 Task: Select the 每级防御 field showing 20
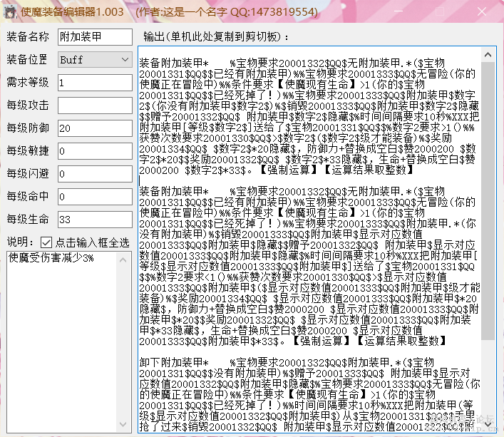click(x=94, y=128)
